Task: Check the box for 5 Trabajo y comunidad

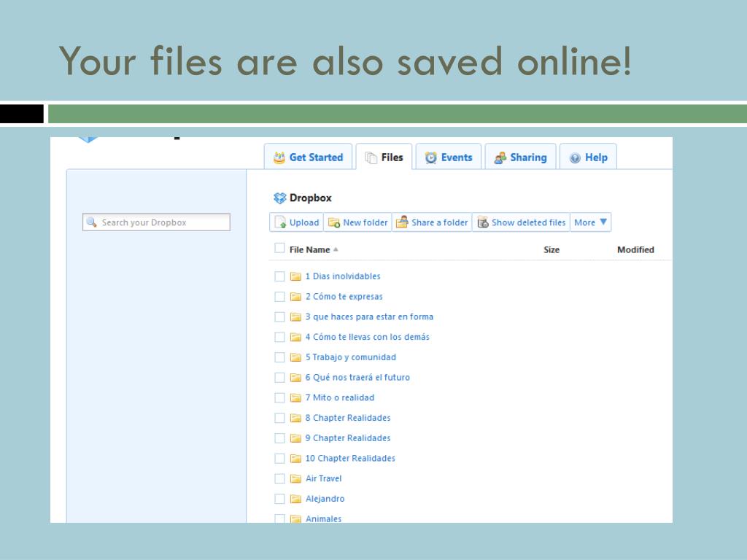Action: pos(279,357)
